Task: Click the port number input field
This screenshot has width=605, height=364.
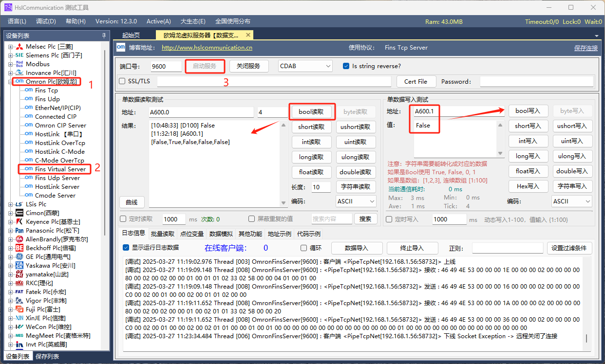Action: point(165,67)
